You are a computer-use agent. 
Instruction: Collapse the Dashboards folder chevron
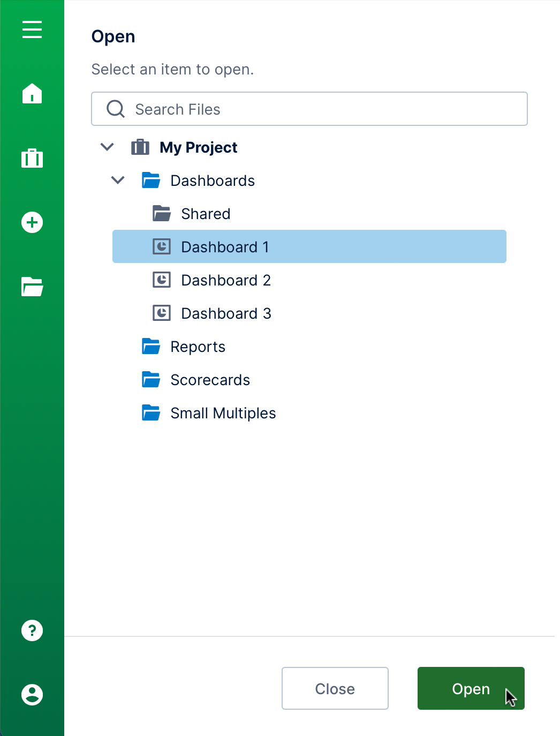coord(118,180)
